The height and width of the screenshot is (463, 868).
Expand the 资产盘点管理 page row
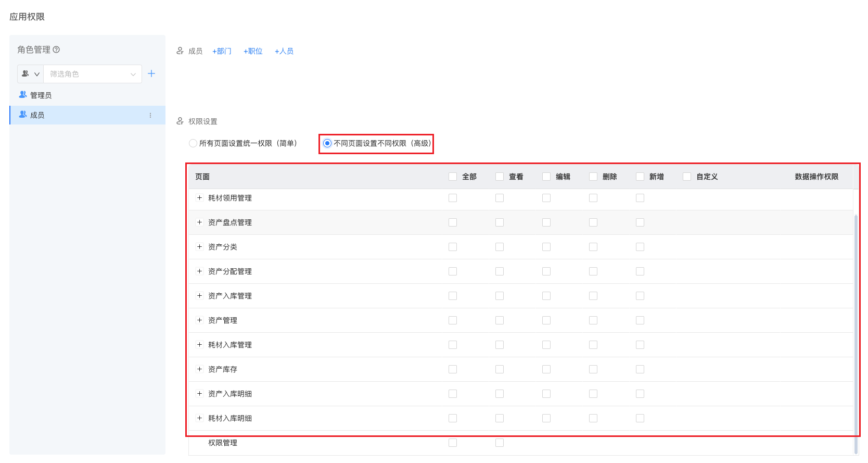(199, 222)
